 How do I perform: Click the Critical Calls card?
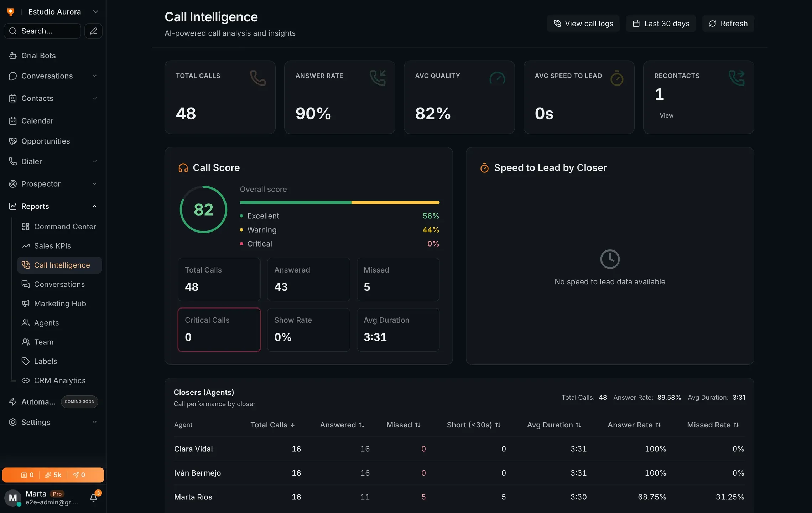(219, 330)
